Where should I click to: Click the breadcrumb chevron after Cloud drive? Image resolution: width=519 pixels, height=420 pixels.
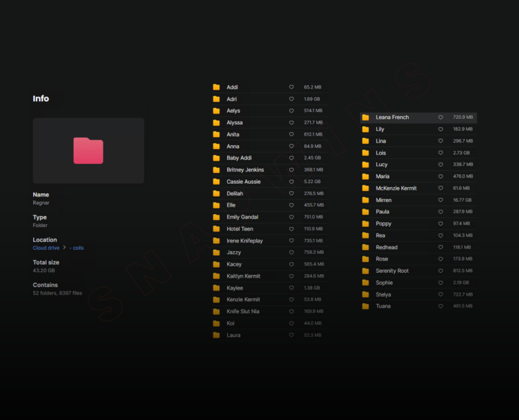click(x=65, y=248)
